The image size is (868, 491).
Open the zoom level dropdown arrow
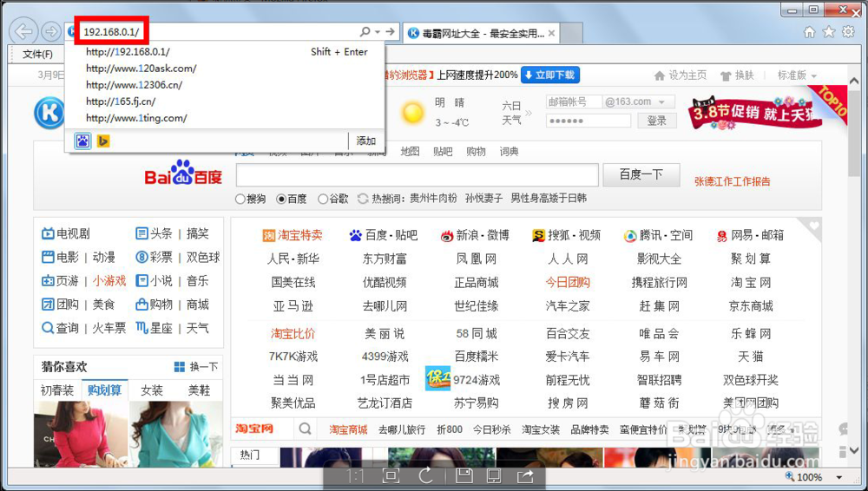pyautogui.click(x=839, y=477)
